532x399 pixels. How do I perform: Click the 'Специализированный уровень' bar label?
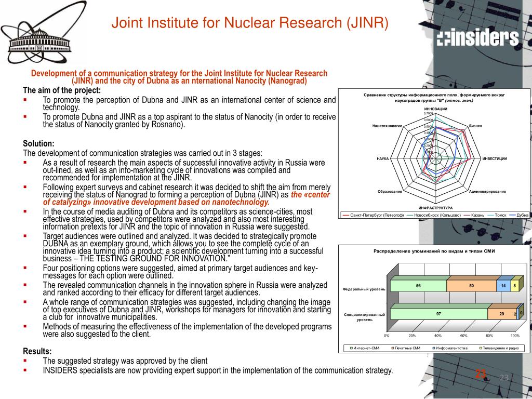(x=364, y=317)
